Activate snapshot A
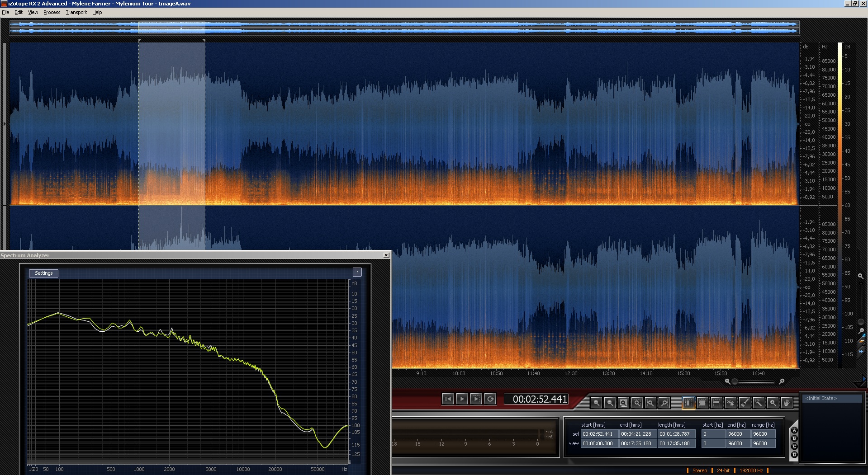This screenshot has height=475, width=868. click(x=794, y=431)
